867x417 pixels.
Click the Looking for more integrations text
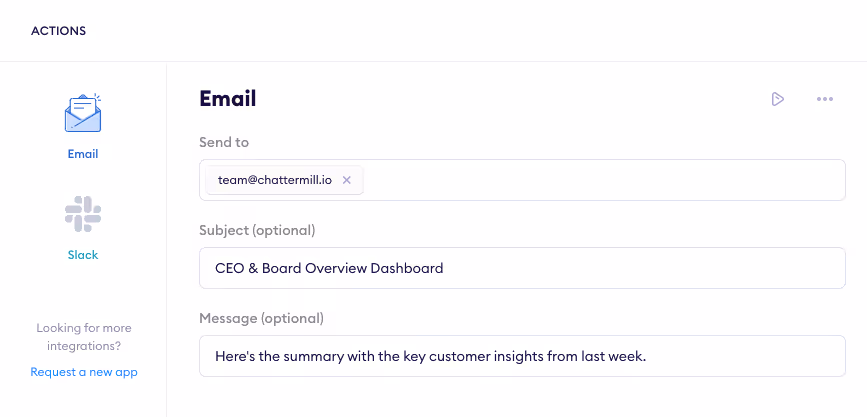[x=84, y=337]
